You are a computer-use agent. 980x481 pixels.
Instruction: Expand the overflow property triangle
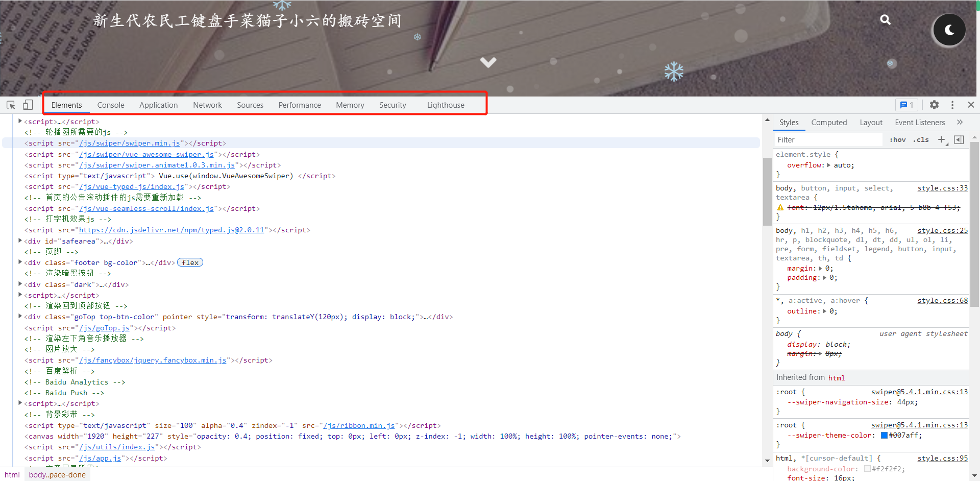click(828, 165)
